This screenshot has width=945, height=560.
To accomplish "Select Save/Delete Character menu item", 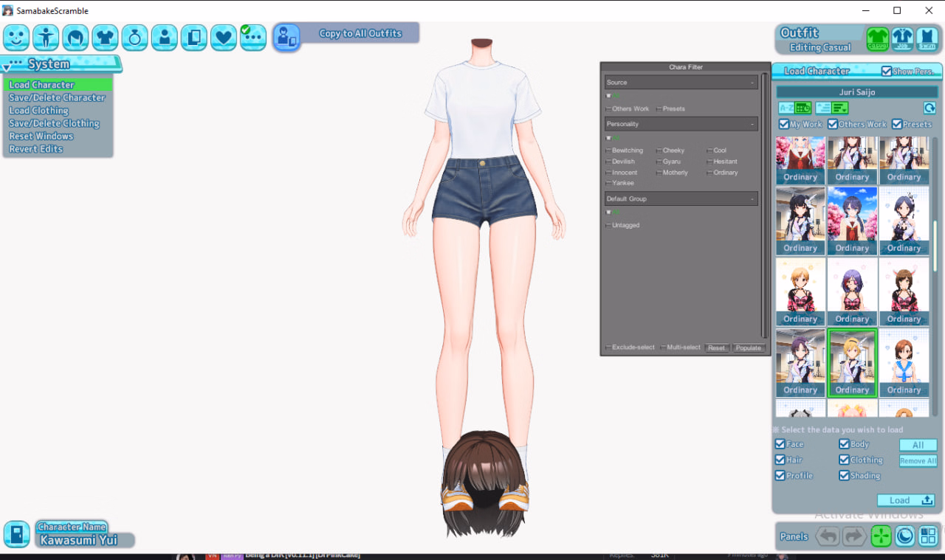I will [x=57, y=97].
